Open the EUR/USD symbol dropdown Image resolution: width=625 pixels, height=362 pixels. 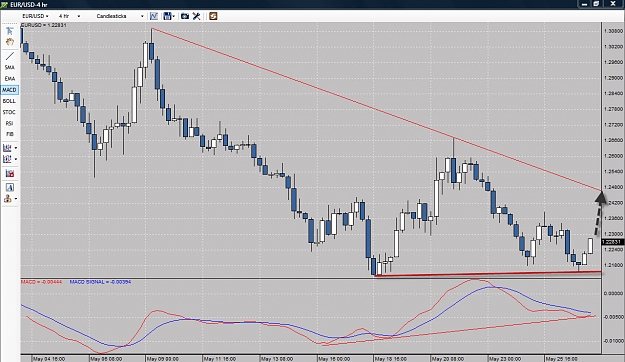click(35, 16)
